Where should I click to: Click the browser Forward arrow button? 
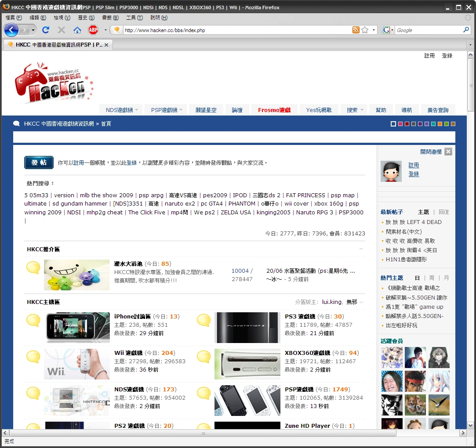coord(24,30)
